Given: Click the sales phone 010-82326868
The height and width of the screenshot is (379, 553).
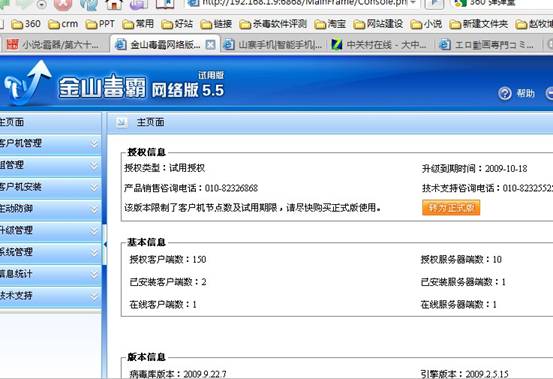Looking at the screenshot, I should [x=231, y=188].
